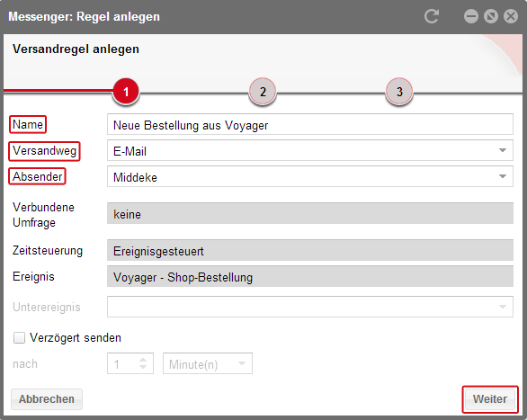Click the Zeitsteuerung Ereignisgesteuert field

click(x=310, y=250)
